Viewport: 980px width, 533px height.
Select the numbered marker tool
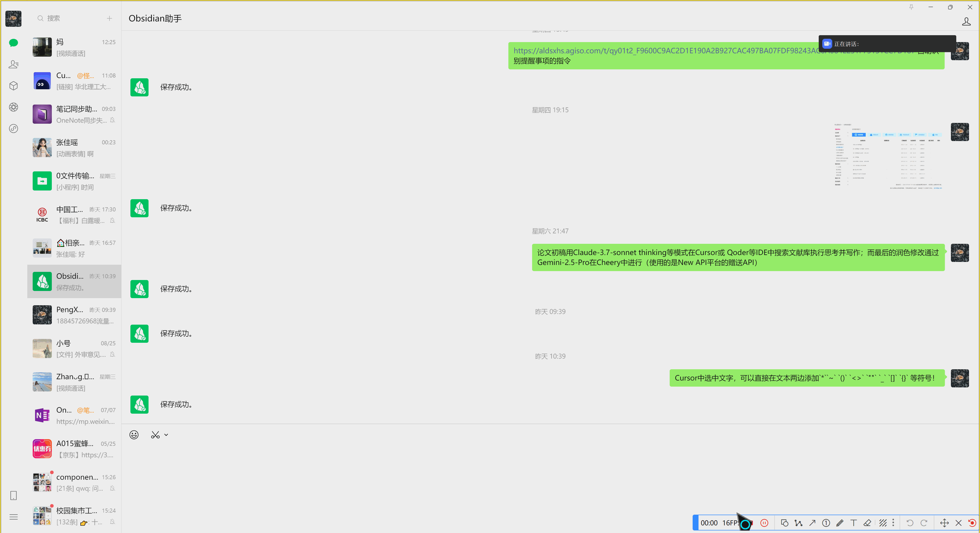click(x=826, y=523)
